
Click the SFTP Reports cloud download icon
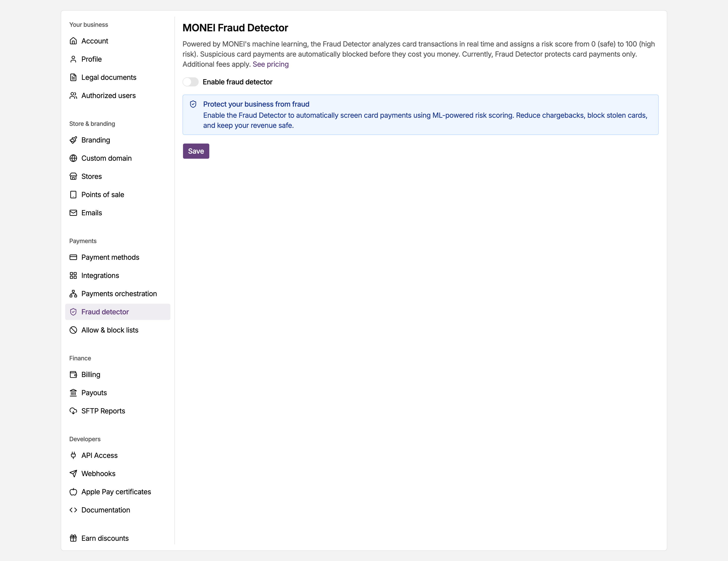click(73, 411)
